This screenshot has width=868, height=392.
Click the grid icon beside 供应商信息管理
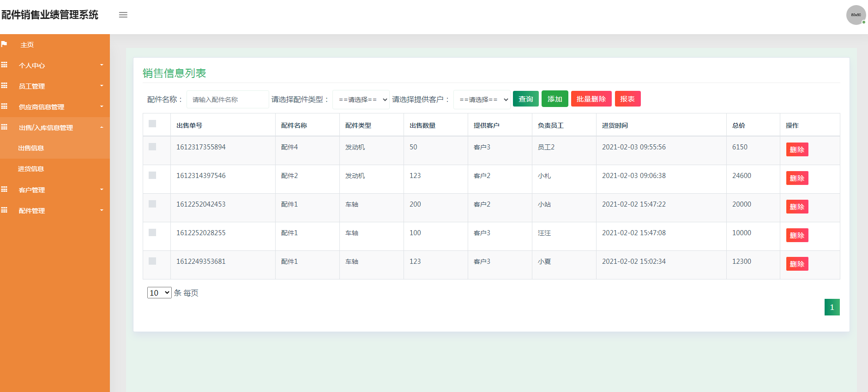pos(4,107)
